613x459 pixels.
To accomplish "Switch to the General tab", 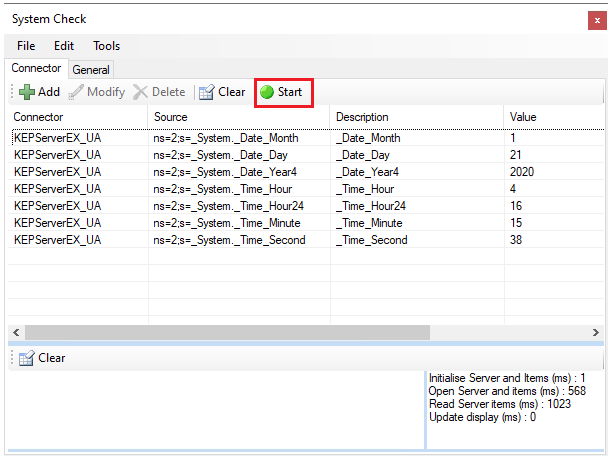I will click(91, 70).
